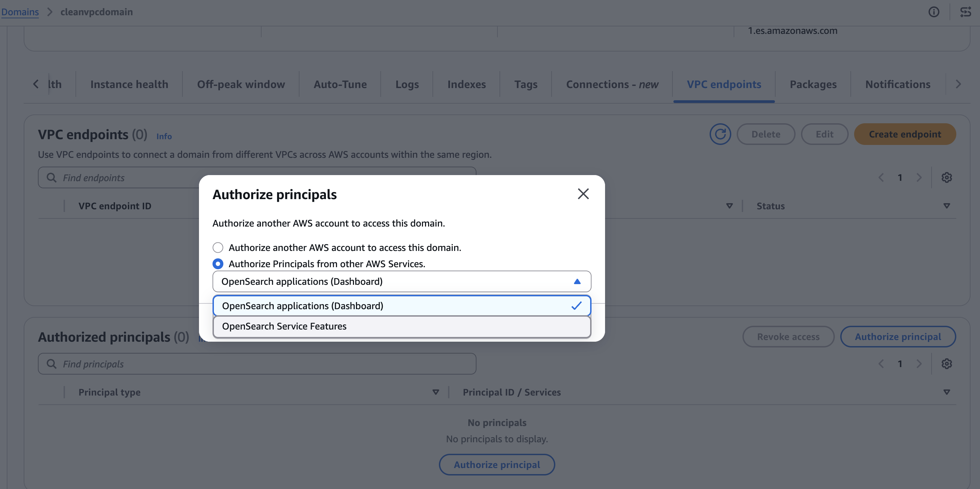Open VPC endpoints table settings gear

pos(946,177)
